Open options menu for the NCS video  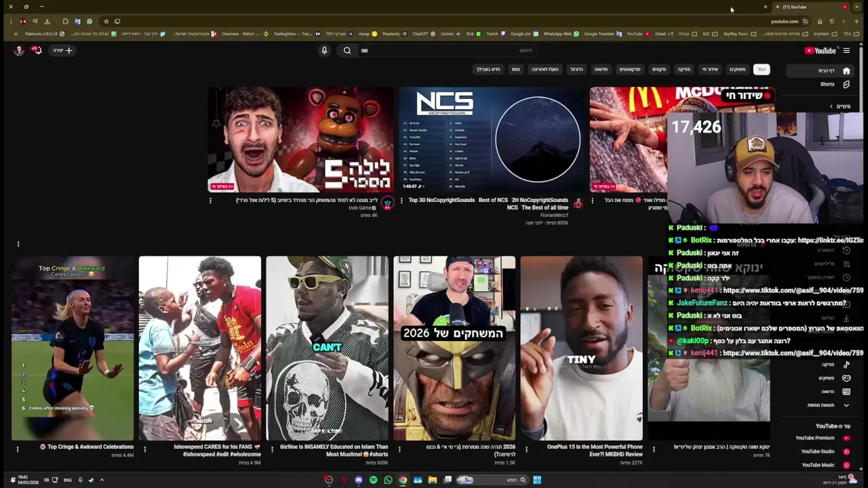tap(401, 201)
